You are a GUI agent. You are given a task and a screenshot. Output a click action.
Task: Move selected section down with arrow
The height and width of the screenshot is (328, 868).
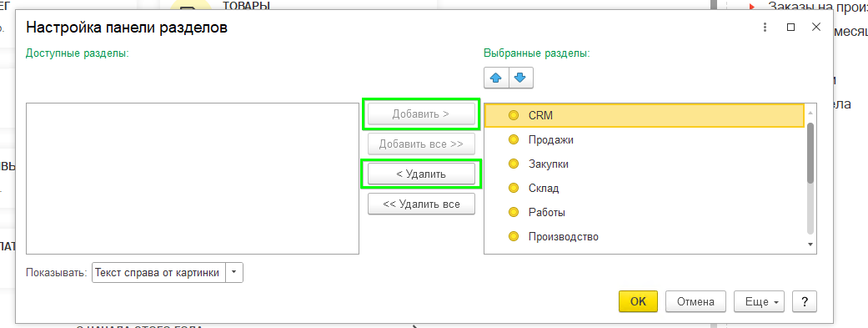click(520, 78)
